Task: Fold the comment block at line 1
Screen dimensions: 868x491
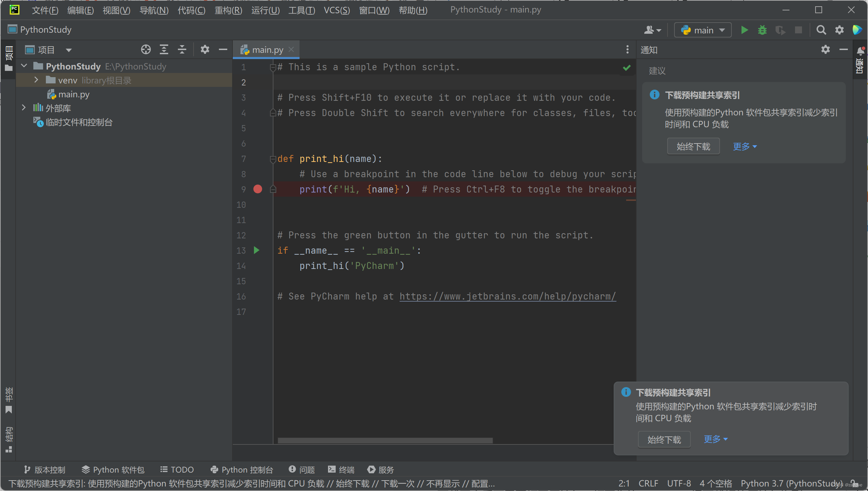Action: tap(273, 67)
